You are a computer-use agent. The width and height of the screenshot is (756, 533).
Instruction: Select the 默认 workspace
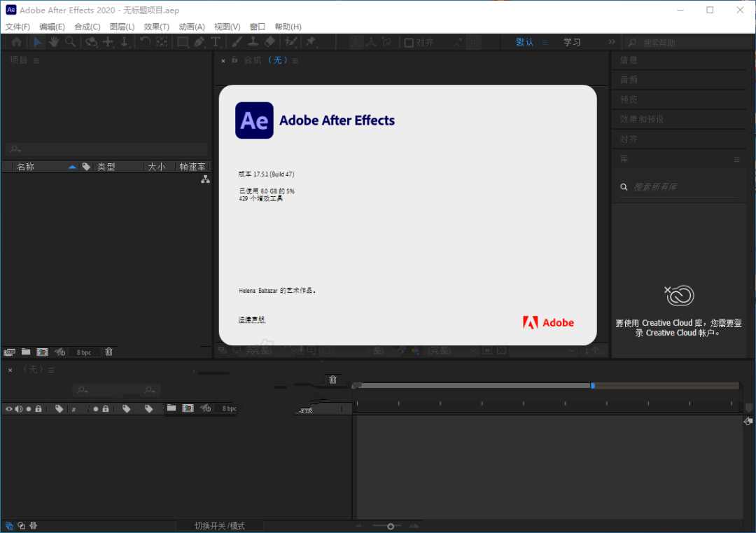(524, 43)
